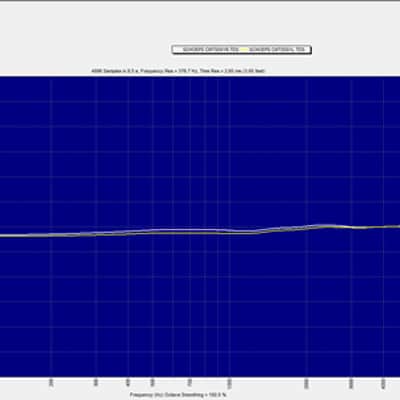Click the Frequency axis title below graph
The image size is (400, 400).
tap(178, 395)
